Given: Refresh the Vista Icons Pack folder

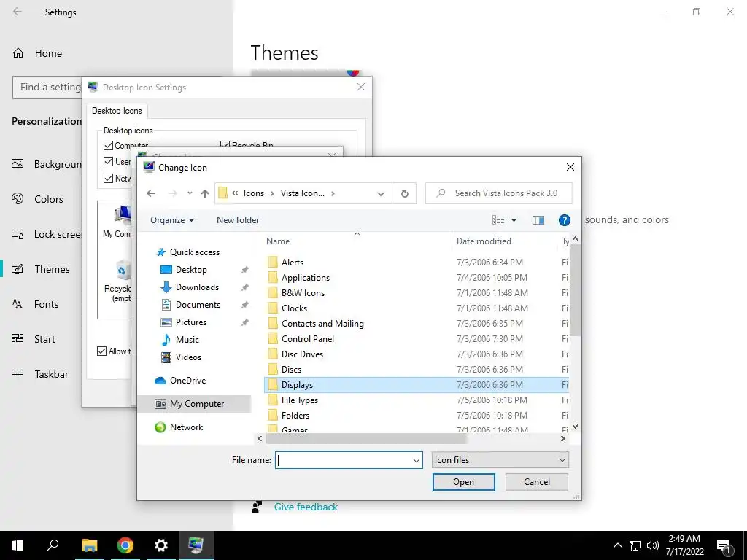Looking at the screenshot, I should coord(404,193).
